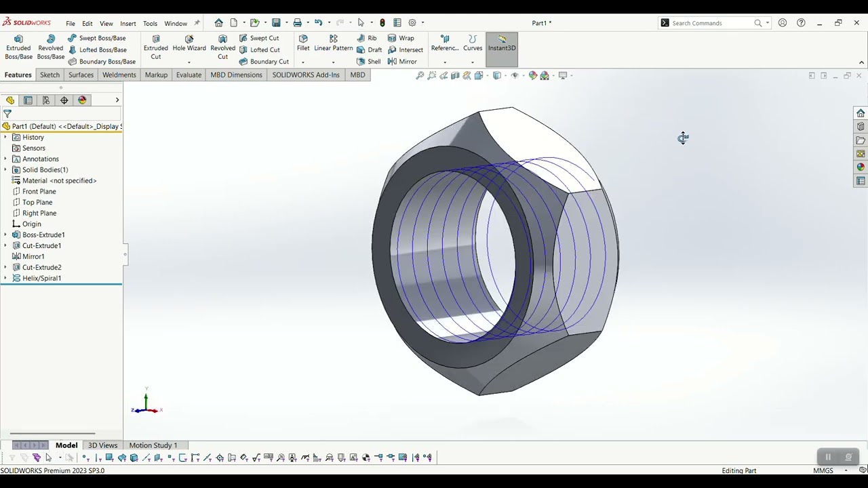Screen dimensions: 868x488
Task: Expand the Cut-Extrude2 feature
Action: coord(5,267)
